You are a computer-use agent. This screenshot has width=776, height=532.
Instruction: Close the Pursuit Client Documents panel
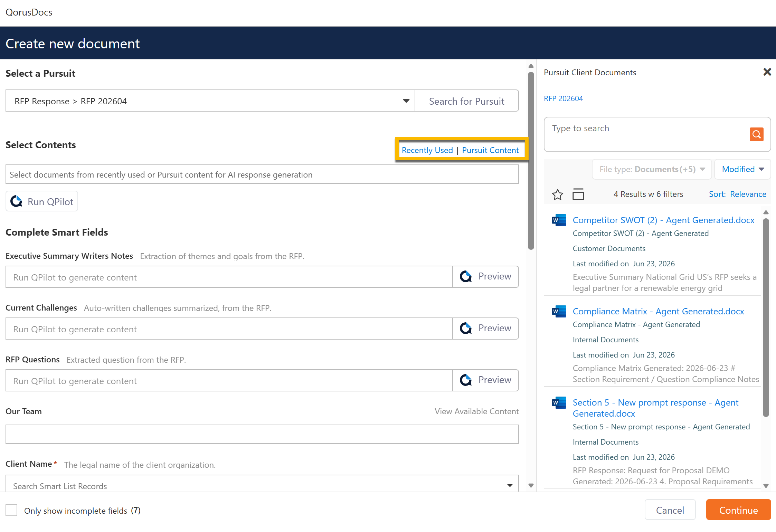tap(767, 72)
